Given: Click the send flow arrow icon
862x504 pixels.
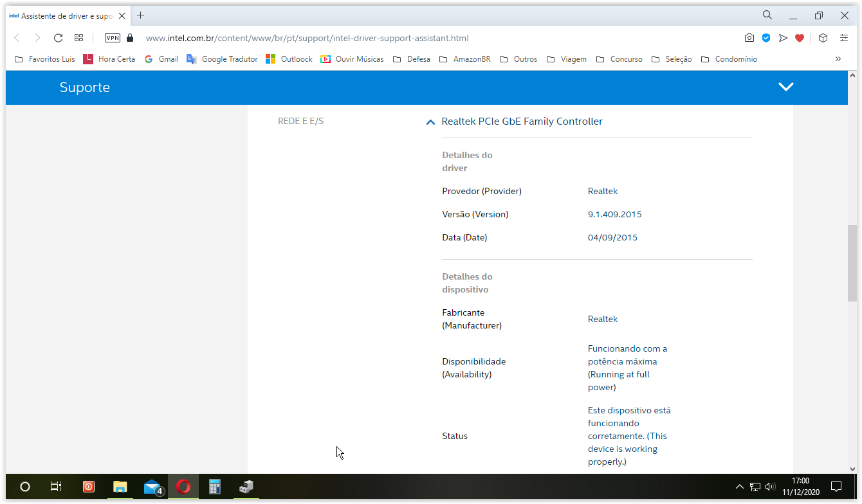Looking at the screenshot, I should [x=783, y=38].
